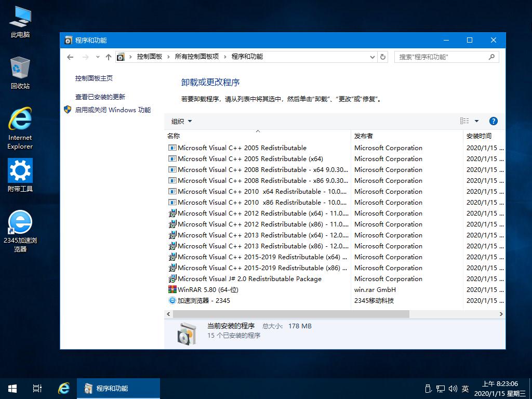532x399 pixels.
Task: Go up one folder level arrow
Action: [x=109, y=57]
